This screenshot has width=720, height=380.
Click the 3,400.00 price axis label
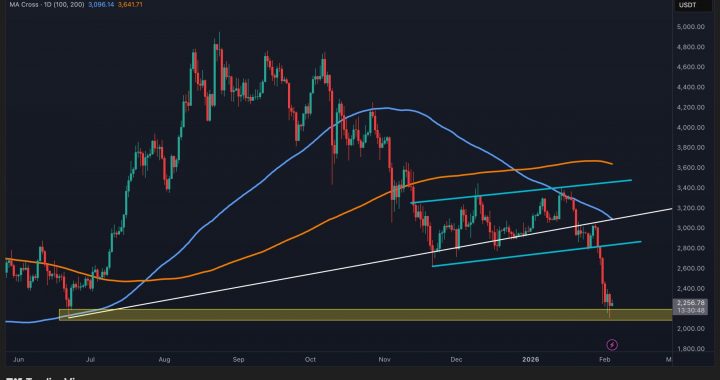[691, 188]
